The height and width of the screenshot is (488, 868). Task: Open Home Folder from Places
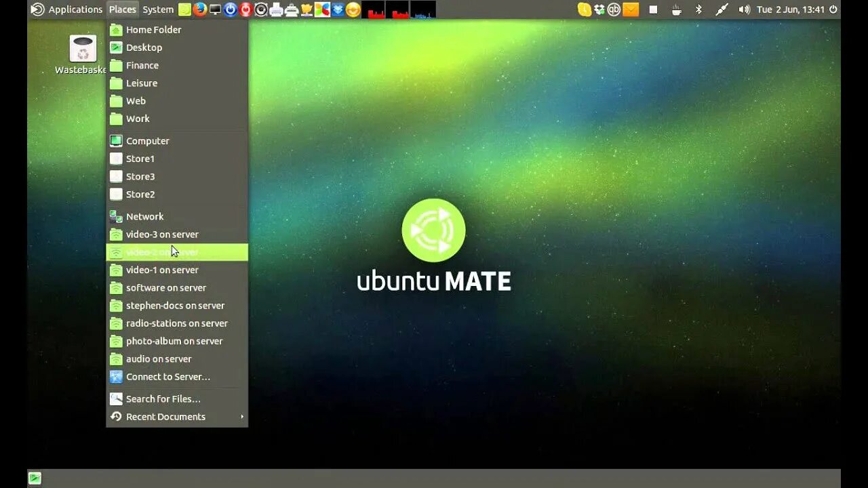coord(177,30)
